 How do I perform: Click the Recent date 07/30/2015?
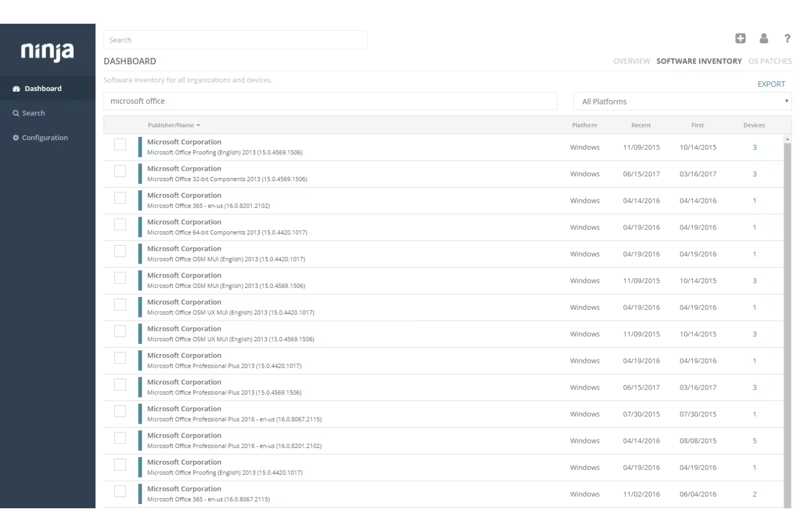click(641, 414)
